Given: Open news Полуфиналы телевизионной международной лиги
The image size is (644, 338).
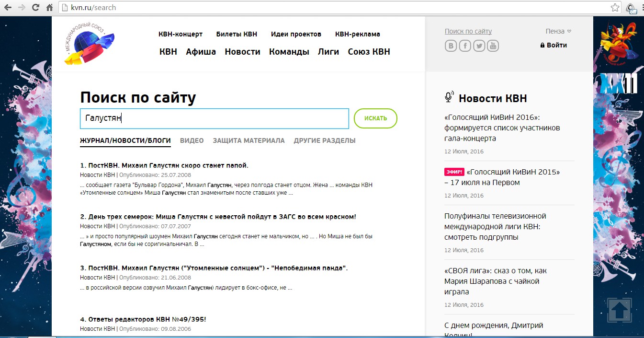Looking at the screenshot, I should 495,227.
